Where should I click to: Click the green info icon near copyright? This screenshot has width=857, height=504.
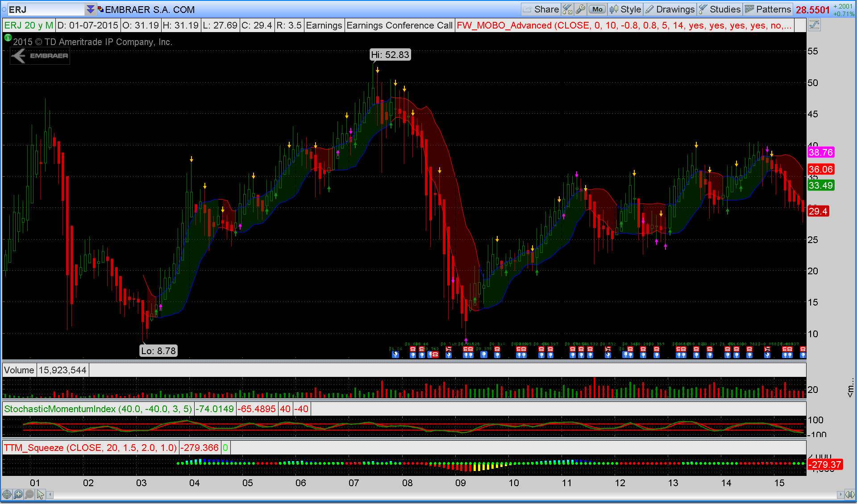[x=8, y=38]
